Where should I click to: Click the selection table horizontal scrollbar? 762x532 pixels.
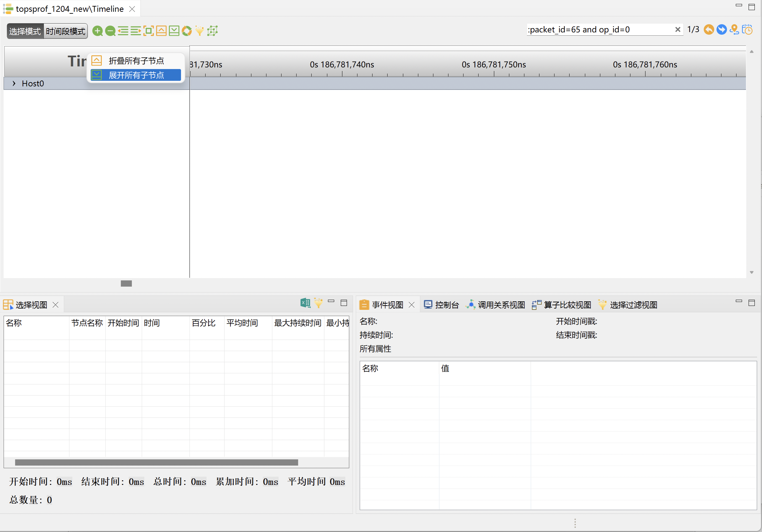156,462
